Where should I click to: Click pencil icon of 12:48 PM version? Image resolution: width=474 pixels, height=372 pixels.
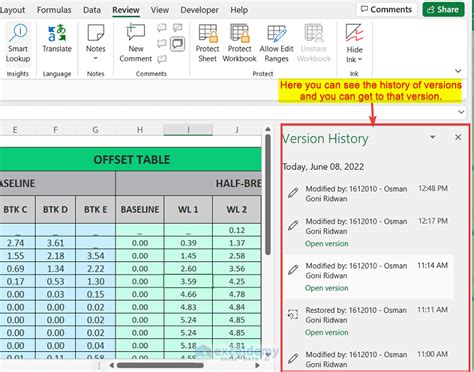(x=293, y=193)
